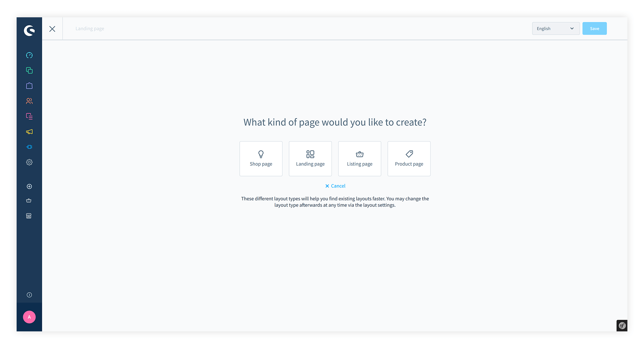Click the Cancel link
Viewport: 644px width, 349px height.
point(335,186)
